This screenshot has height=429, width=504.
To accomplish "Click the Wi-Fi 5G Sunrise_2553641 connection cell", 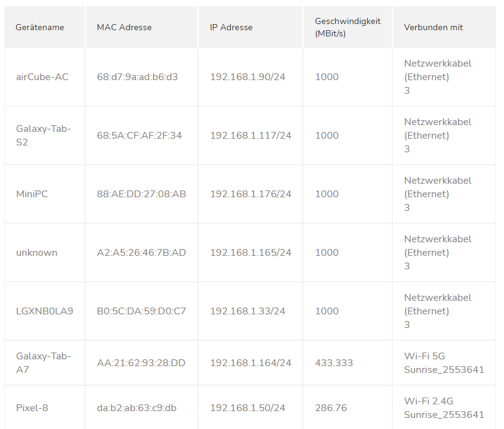I will 444,363.
